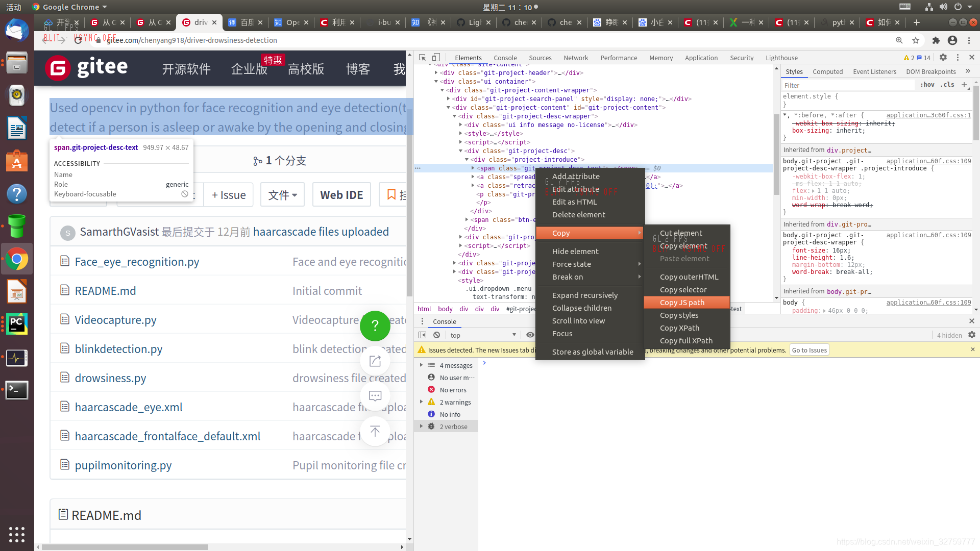Click the 开源软件 navigation link
The height and width of the screenshot is (551, 980).
[186, 69]
